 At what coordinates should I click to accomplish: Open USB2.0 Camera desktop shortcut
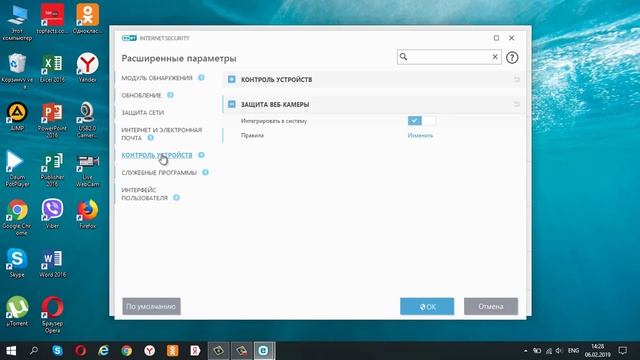pos(87,120)
